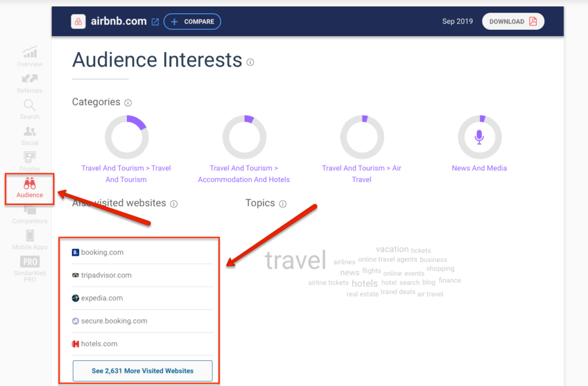The width and height of the screenshot is (588, 386).
Task: Click the 'shopping' topic word
Action: [x=440, y=268]
